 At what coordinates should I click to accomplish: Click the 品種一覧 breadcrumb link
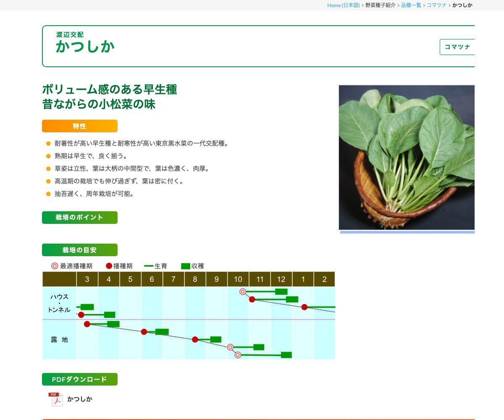click(x=411, y=5)
